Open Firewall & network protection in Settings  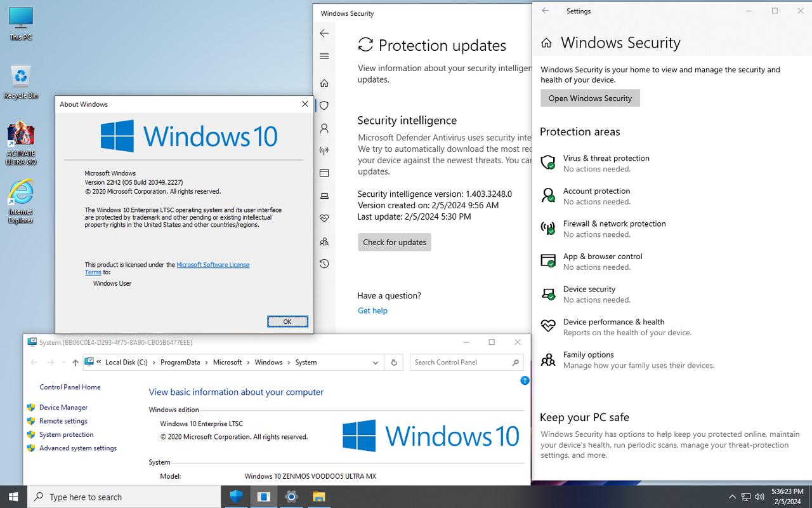coord(603,229)
